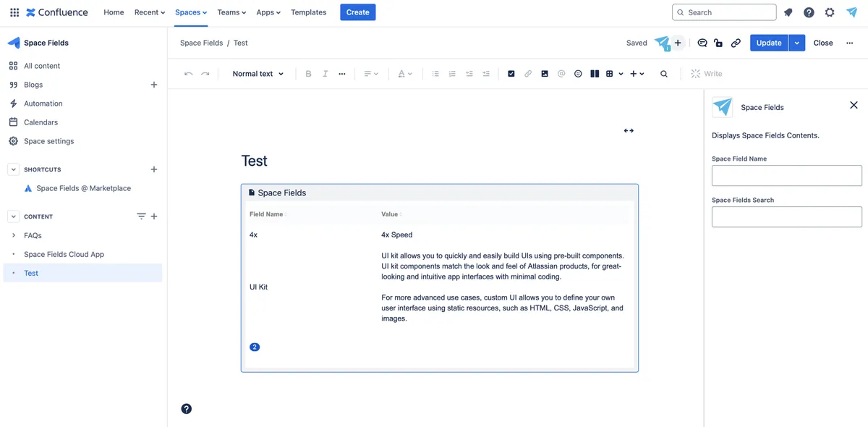Insert a mention with @ icon
868x427 pixels.
[561, 74]
